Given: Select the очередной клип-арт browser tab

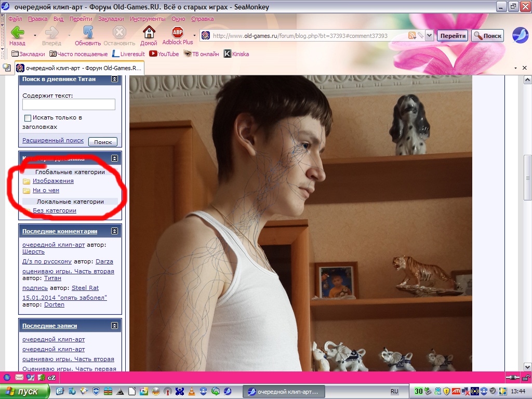Looking at the screenshot, I should pyautogui.click(x=79, y=68).
